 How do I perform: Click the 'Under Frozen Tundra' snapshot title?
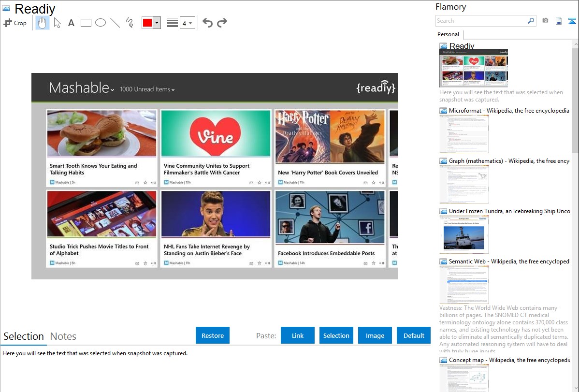[x=509, y=211]
